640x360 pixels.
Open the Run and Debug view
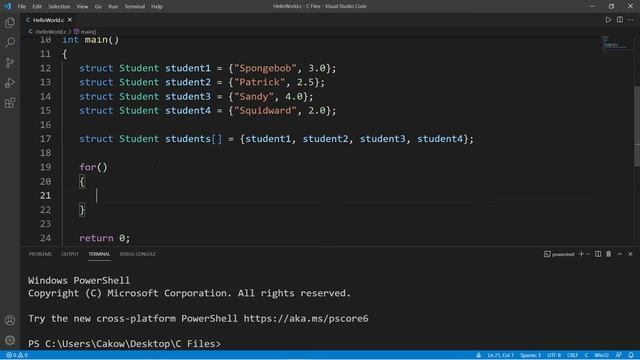(x=10, y=82)
